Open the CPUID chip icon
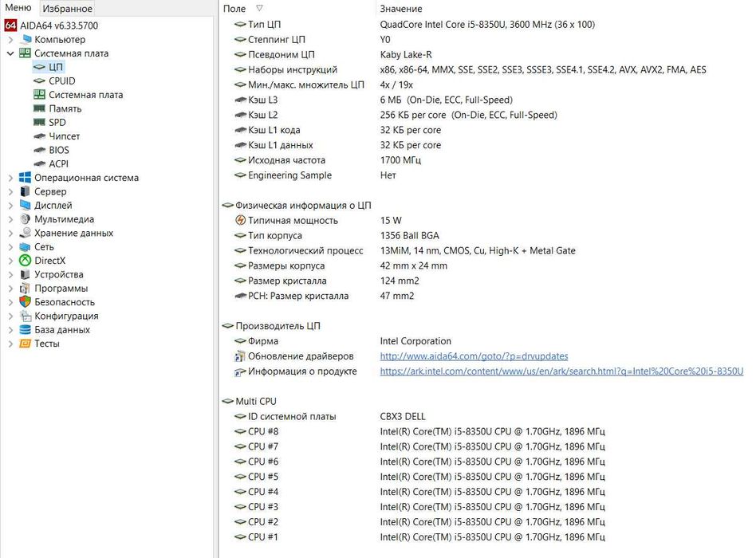The width and height of the screenshot is (756, 558). pos(40,81)
